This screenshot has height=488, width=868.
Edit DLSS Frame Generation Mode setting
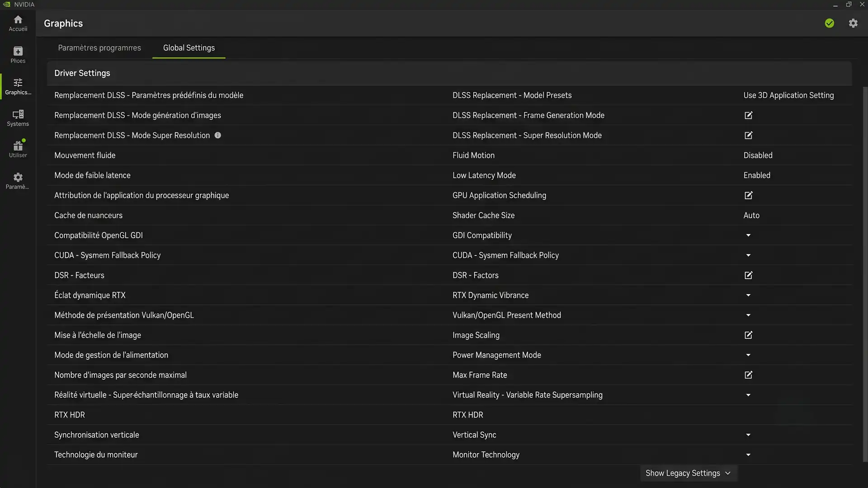tap(748, 115)
